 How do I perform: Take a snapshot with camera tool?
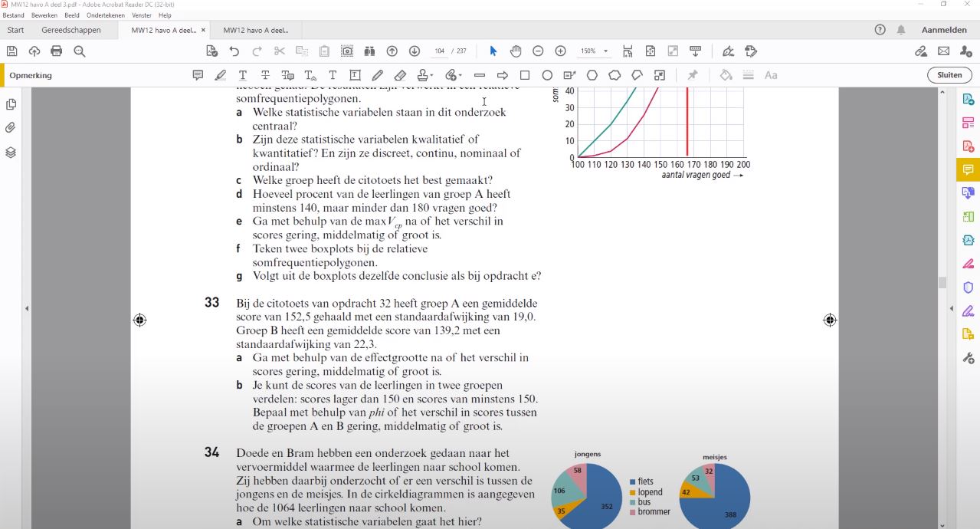click(x=347, y=51)
